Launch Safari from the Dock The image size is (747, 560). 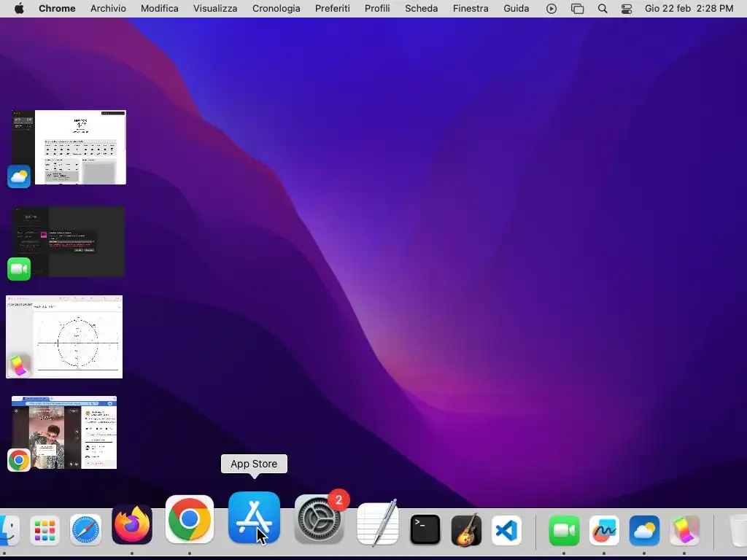[x=86, y=530]
